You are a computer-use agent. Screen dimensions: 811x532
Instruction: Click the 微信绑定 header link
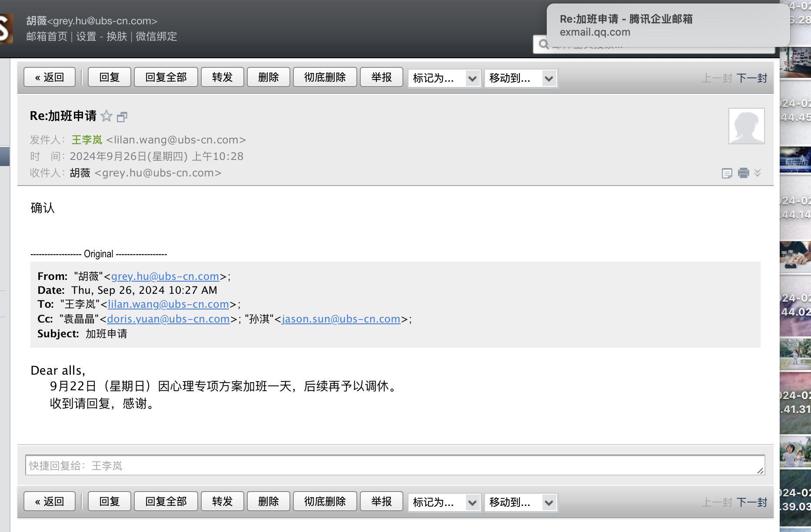(x=156, y=37)
